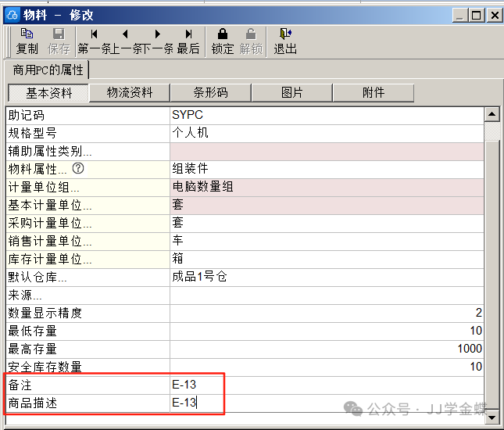Go to previous record with 上一条
This screenshot has height=430, width=504.
click(125, 41)
